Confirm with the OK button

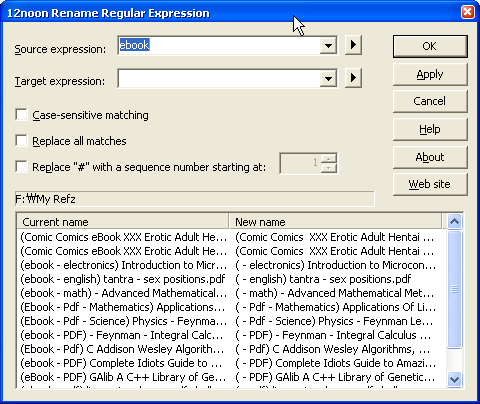(x=430, y=46)
